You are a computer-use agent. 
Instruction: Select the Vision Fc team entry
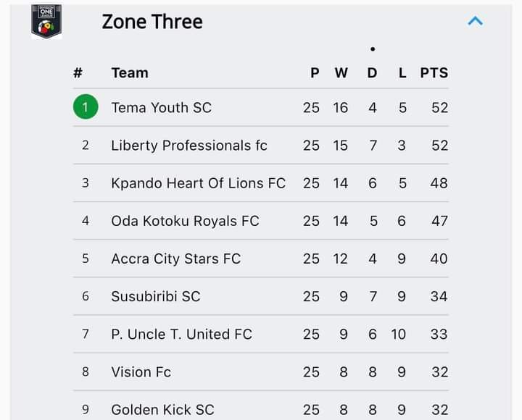(x=261, y=371)
